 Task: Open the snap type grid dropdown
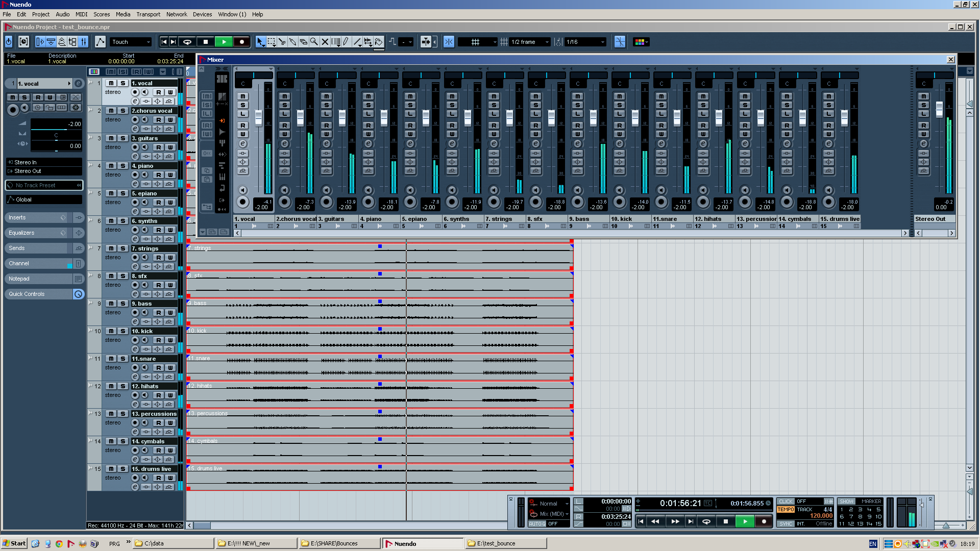[x=477, y=42]
